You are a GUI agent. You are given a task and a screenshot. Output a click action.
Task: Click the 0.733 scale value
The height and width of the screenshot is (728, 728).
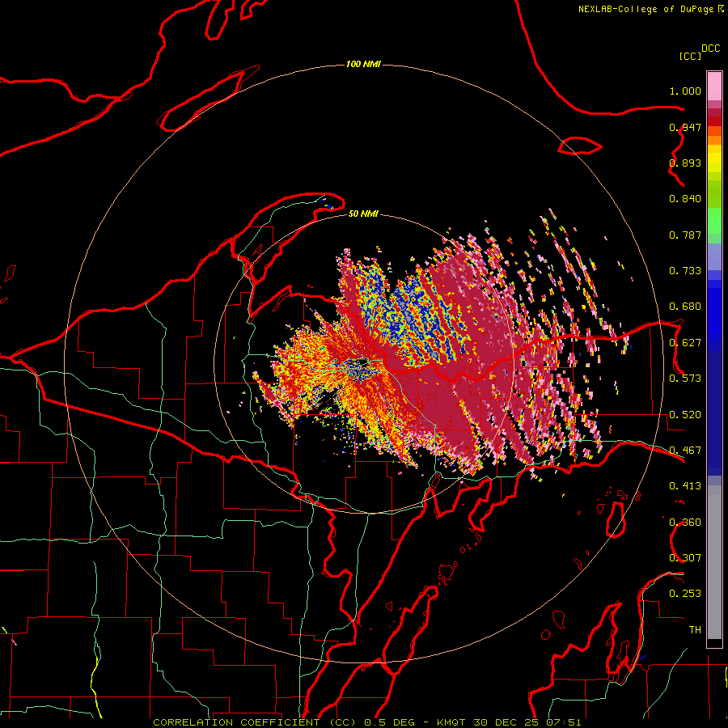685,271
